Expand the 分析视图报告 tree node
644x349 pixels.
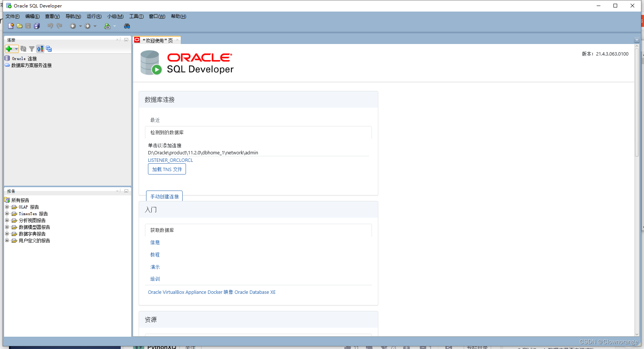(7, 220)
